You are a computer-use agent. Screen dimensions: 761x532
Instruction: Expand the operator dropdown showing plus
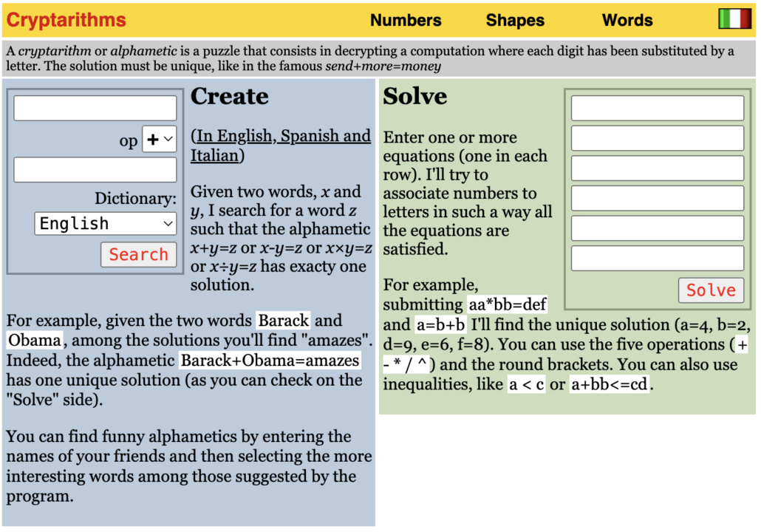159,139
